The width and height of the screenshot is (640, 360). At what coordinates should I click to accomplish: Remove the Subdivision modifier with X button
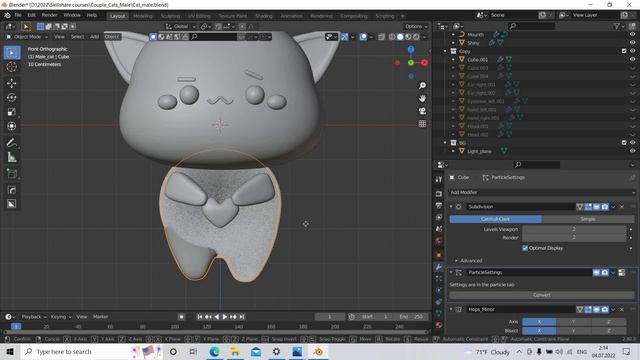tap(622, 207)
